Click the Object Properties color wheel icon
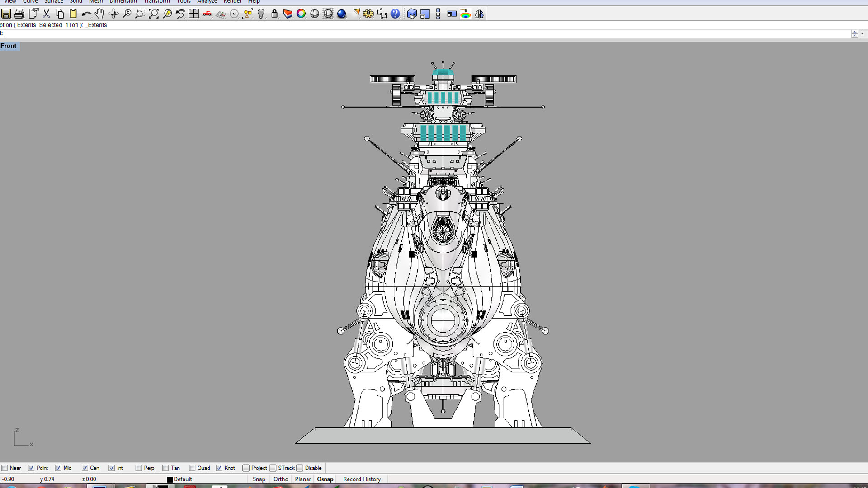This screenshot has width=868, height=488. pyautogui.click(x=301, y=14)
